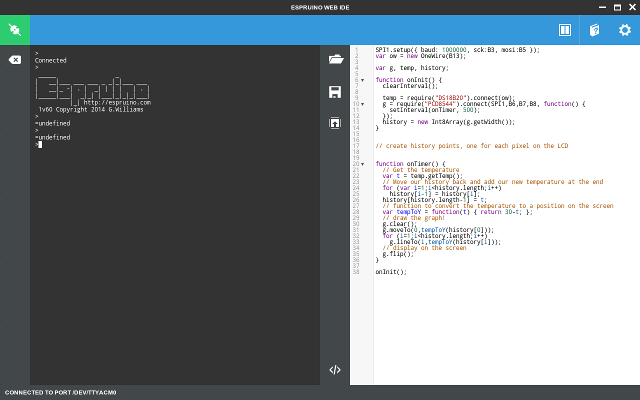This screenshot has height=400, width=640.
Task: Click the comment 'create history points' line
Action: click(x=472, y=146)
